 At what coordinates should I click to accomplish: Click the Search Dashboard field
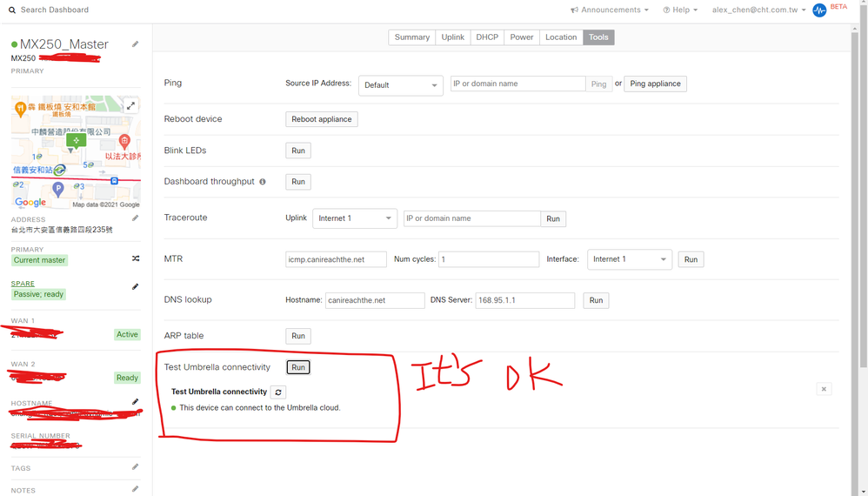click(x=54, y=10)
